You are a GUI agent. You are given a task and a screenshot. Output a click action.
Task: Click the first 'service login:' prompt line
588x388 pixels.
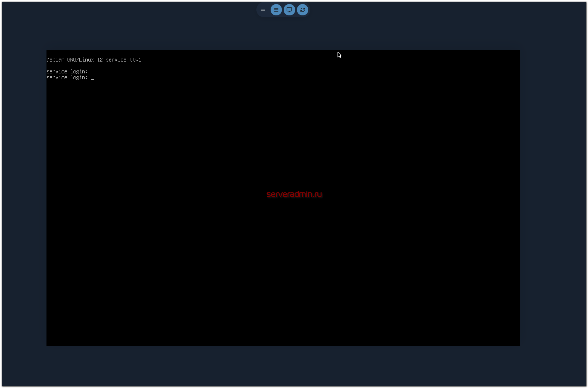pyautogui.click(x=67, y=72)
